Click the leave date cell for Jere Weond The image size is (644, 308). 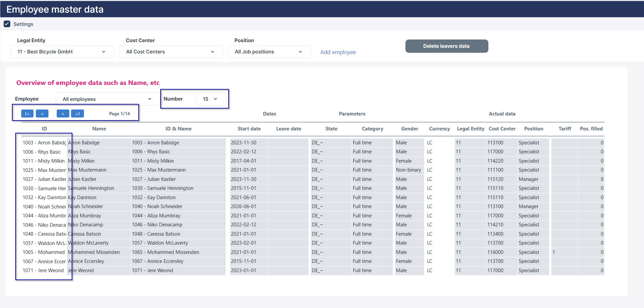tap(288, 270)
